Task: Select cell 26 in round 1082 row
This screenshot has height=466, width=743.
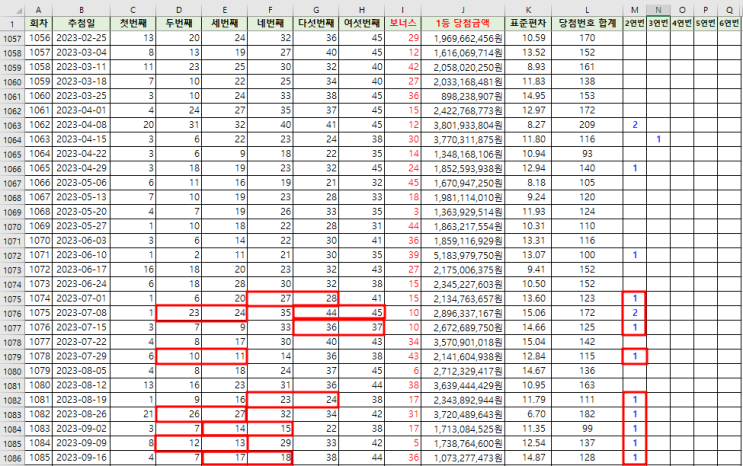Action: click(x=179, y=414)
